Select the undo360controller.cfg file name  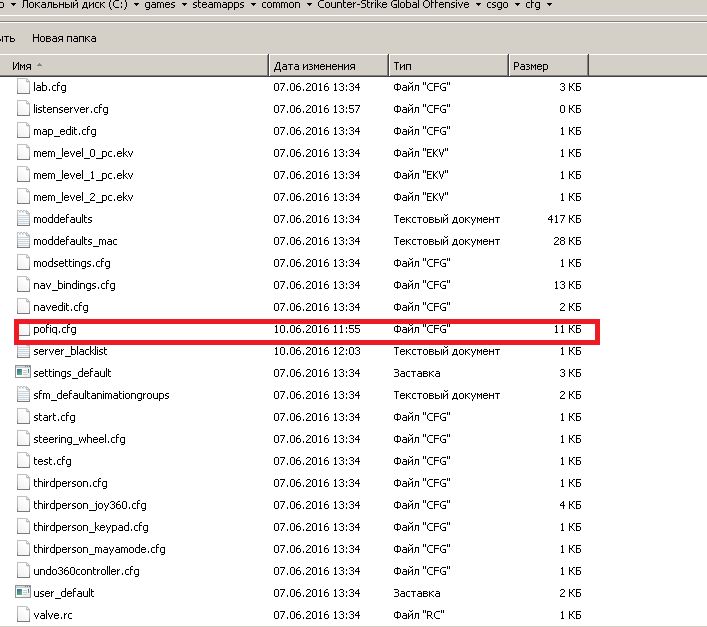pos(86,571)
